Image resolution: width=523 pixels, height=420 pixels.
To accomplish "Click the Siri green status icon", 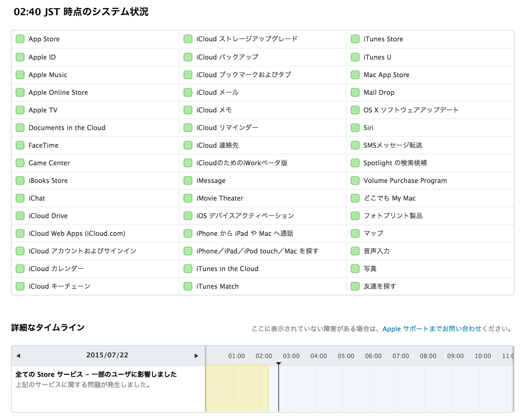I will coord(355,128).
